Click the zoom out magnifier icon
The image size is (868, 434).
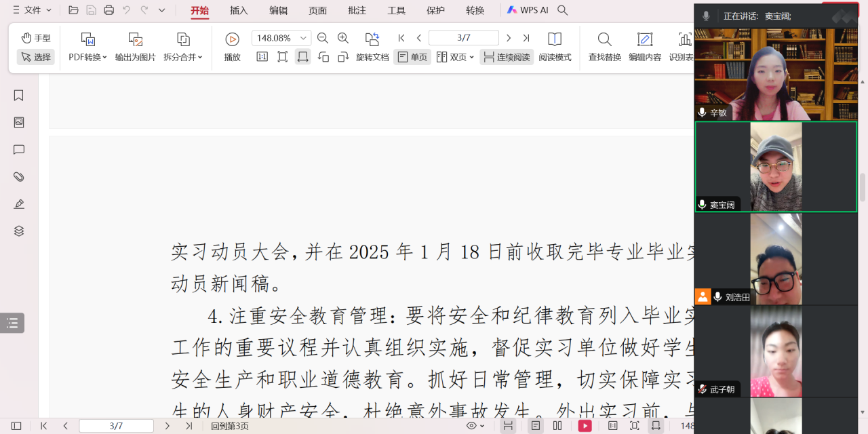pos(323,39)
